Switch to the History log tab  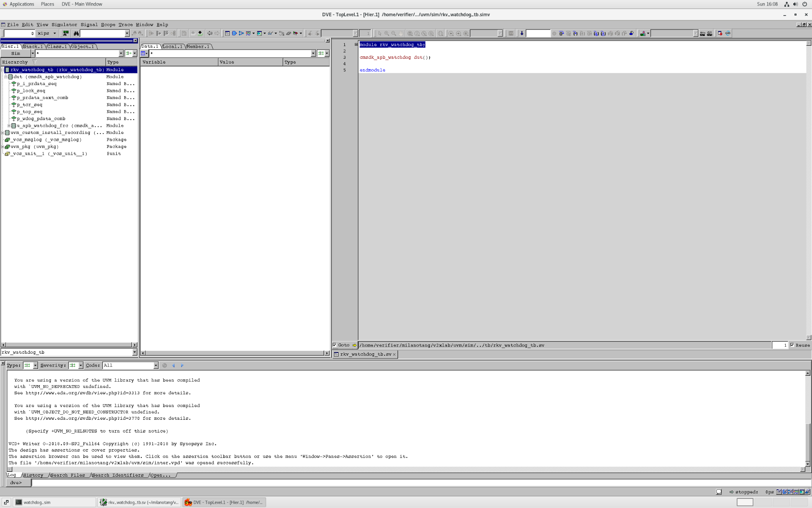(x=33, y=475)
